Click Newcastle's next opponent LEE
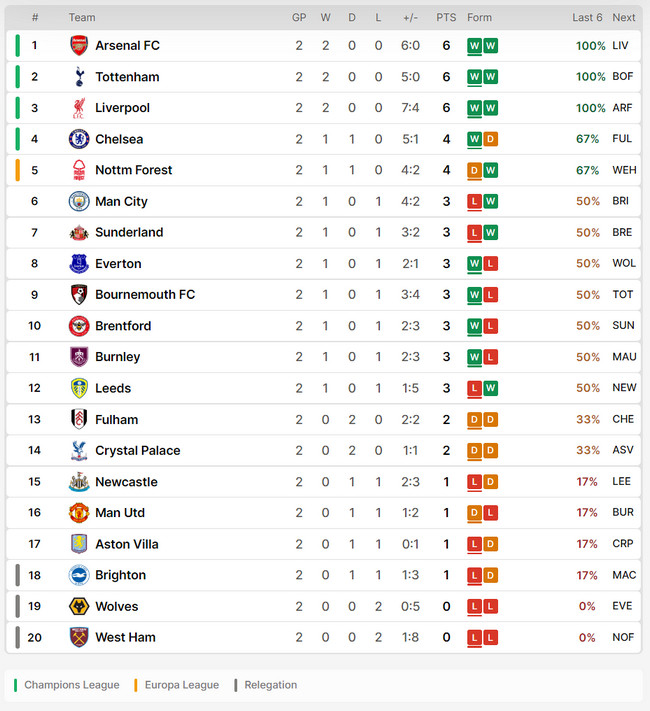The image size is (650, 711). [621, 481]
